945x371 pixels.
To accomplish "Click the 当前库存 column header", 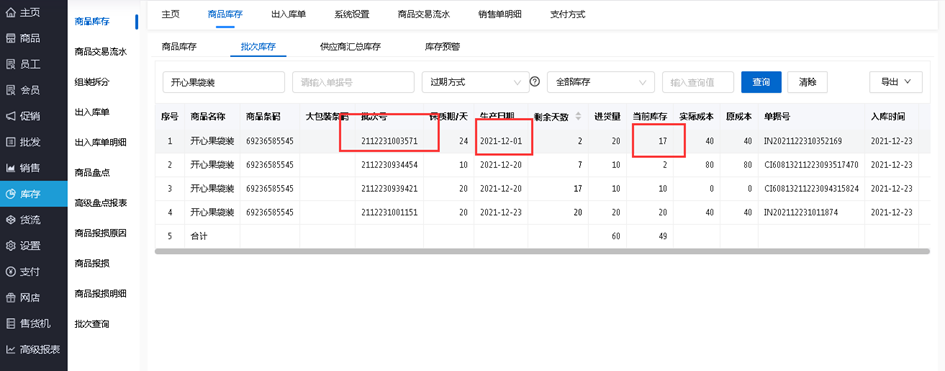I will click(650, 116).
